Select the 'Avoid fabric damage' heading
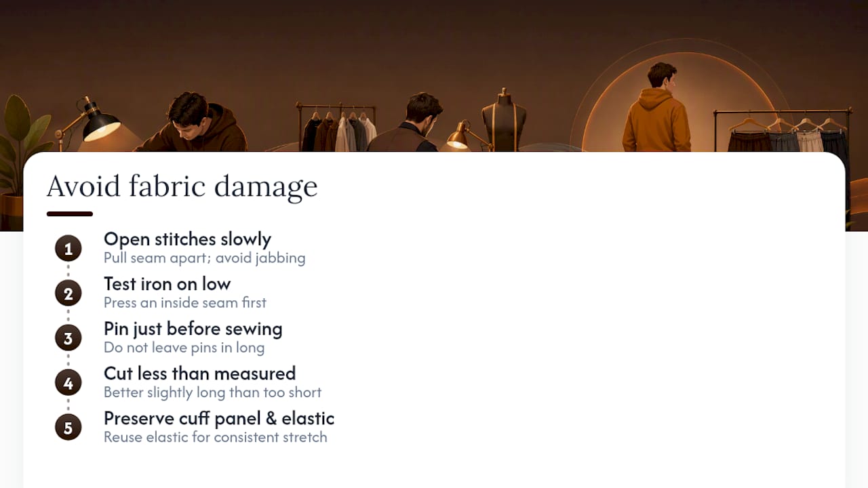868x488 pixels. click(x=182, y=186)
